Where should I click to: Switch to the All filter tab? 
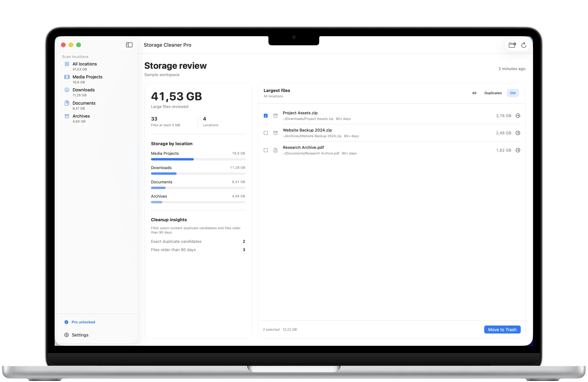click(x=474, y=93)
